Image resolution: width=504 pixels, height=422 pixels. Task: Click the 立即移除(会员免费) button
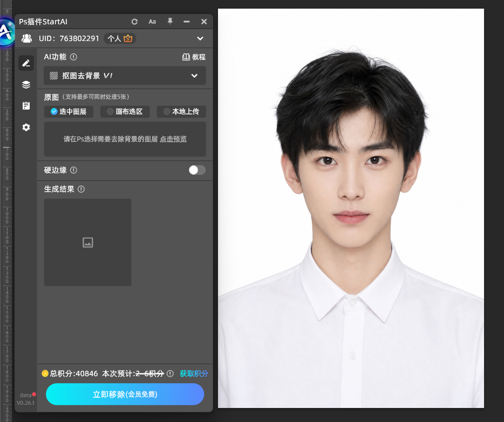tap(125, 394)
